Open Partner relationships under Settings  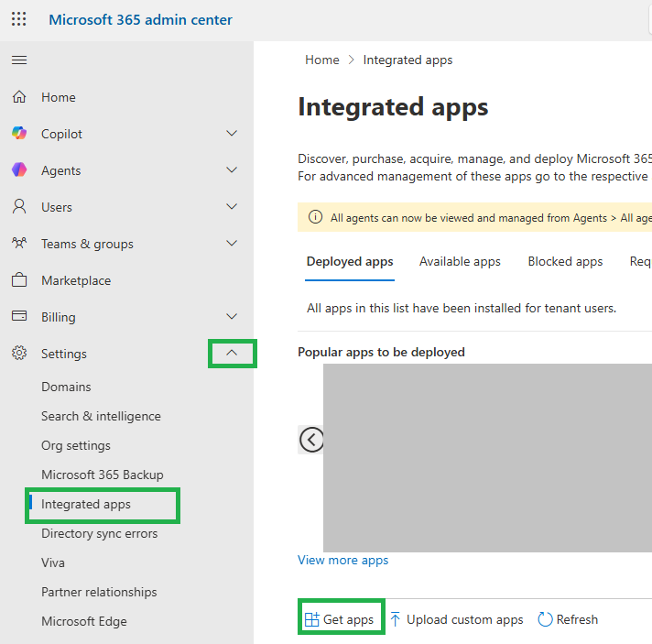click(x=99, y=592)
